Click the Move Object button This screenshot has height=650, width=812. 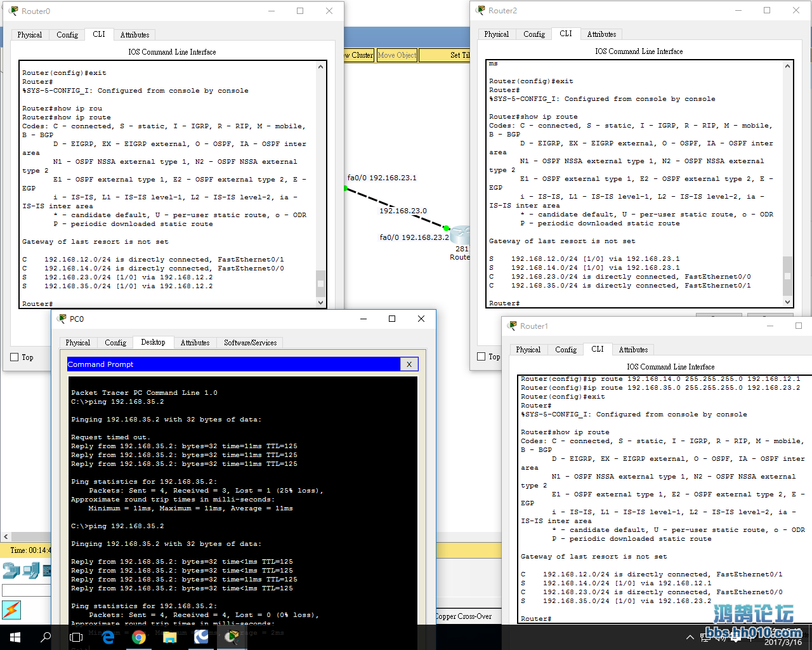pyautogui.click(x=397, y=55)
